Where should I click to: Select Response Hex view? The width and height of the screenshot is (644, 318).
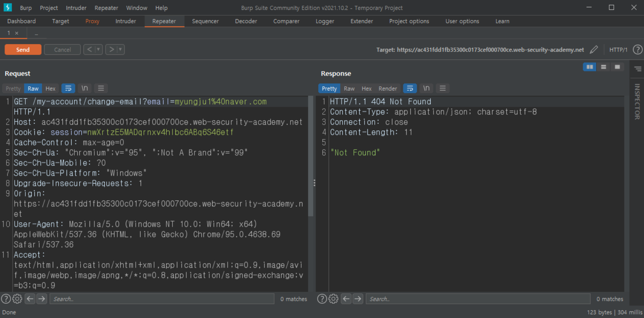coord(367,88)
